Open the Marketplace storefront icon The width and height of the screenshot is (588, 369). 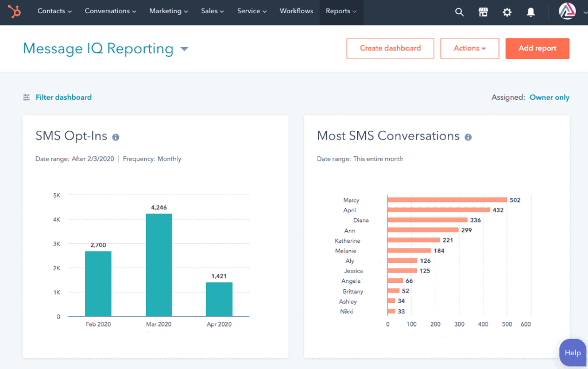[483, 12]
